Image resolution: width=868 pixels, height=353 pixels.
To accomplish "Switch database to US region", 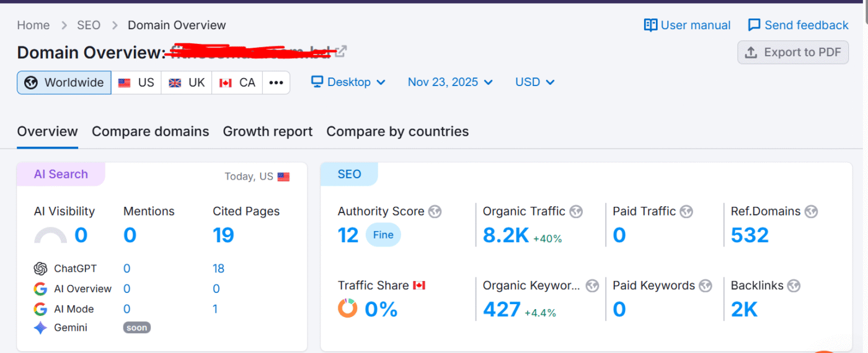I will [136, 82].
